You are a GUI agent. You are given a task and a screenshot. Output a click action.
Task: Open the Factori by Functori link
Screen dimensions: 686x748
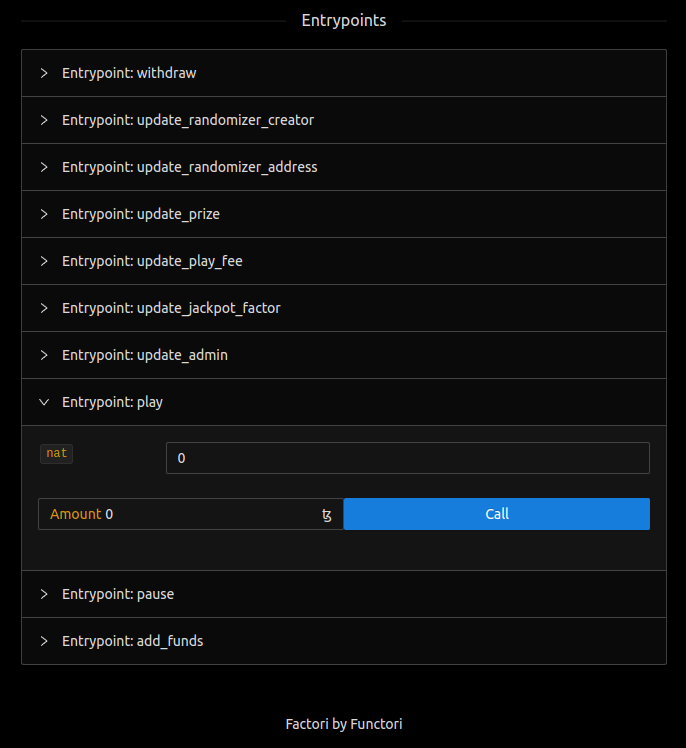[343, 723]
